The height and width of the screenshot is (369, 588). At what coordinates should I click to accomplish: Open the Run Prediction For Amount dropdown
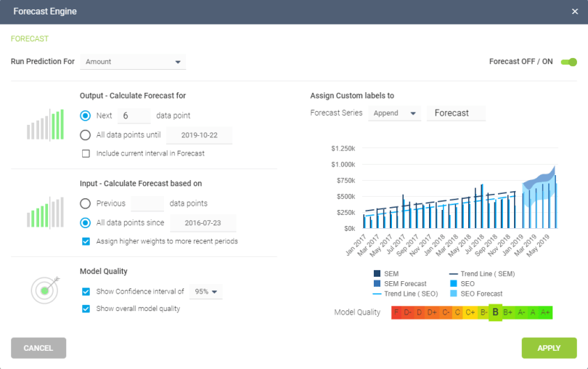tap(133, 62)
